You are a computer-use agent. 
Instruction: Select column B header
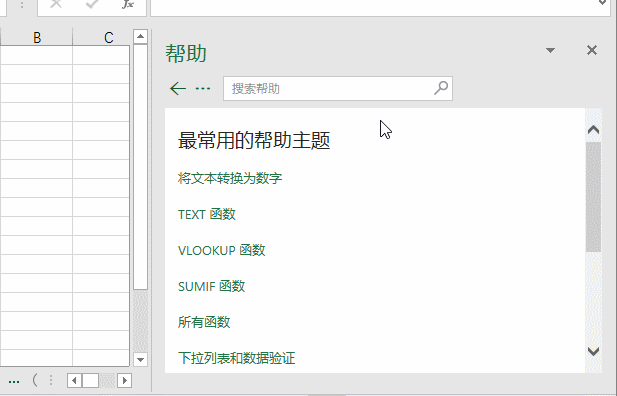37,37
